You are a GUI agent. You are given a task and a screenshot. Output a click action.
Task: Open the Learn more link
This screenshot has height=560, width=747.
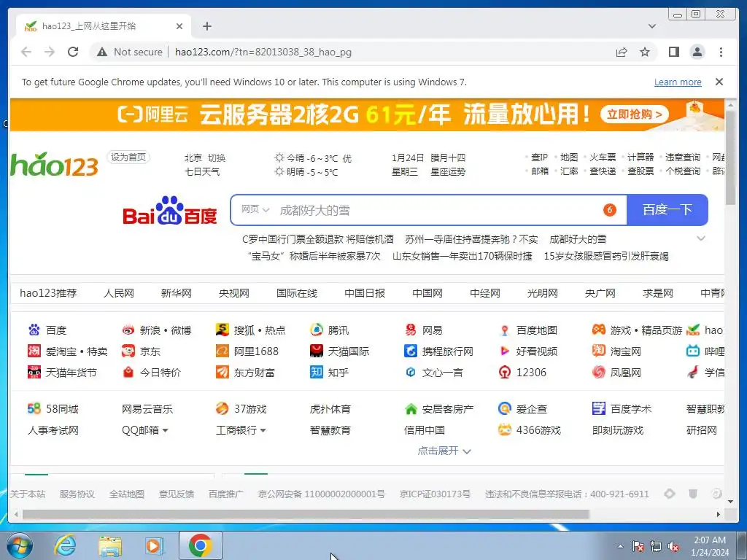point(678,82)
